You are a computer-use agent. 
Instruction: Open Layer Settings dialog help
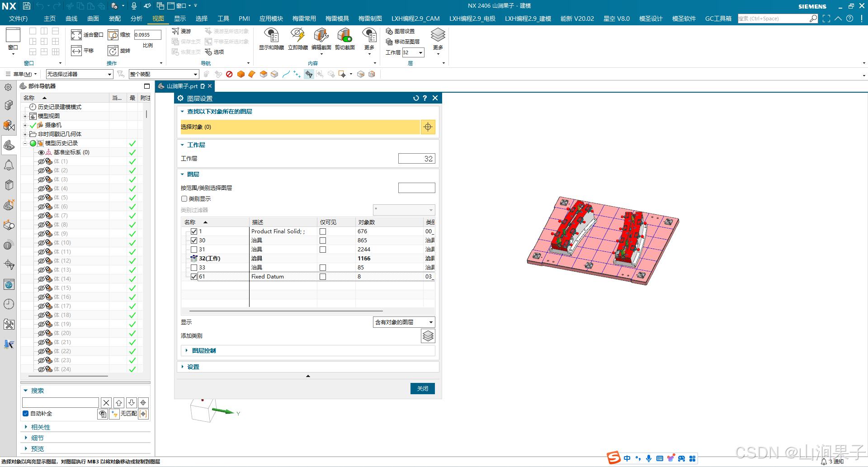coord(425,98)
